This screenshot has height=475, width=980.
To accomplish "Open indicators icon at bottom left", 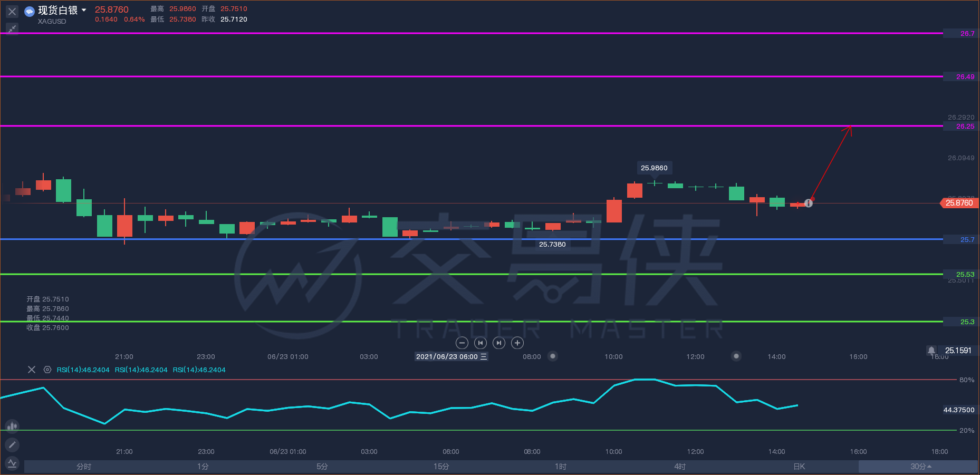I will (12, 463).
